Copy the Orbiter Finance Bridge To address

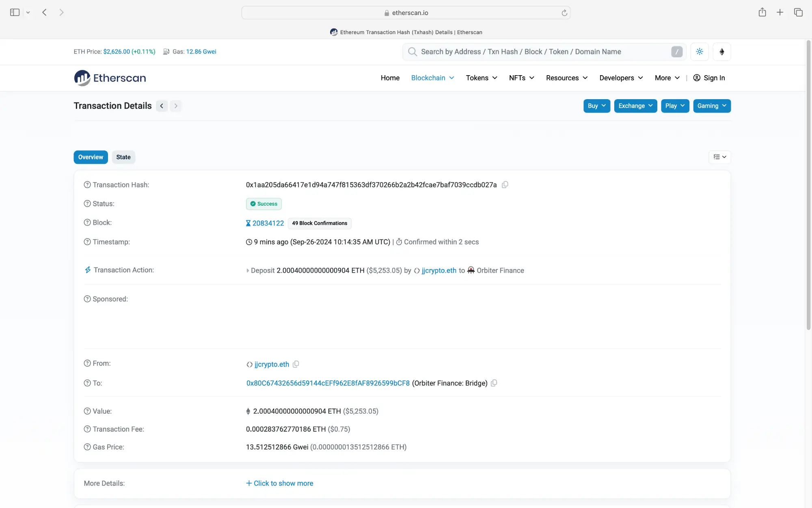click(x=494, y=383)
